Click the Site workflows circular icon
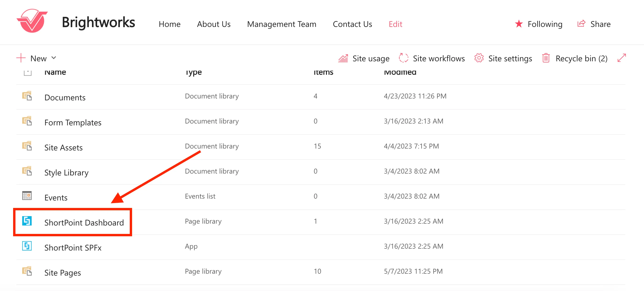This screenshot has height=291, width=644. 403,58
